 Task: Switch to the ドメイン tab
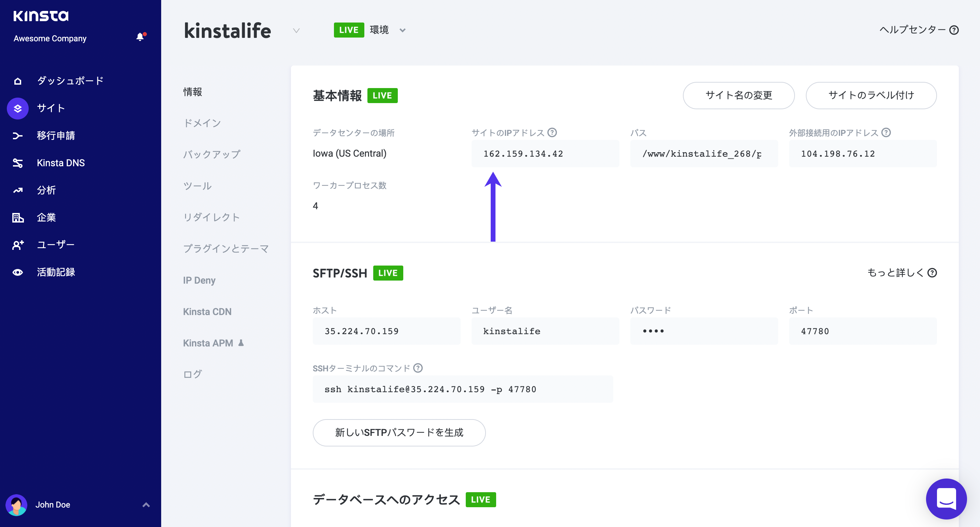click(x=202, y=123)
